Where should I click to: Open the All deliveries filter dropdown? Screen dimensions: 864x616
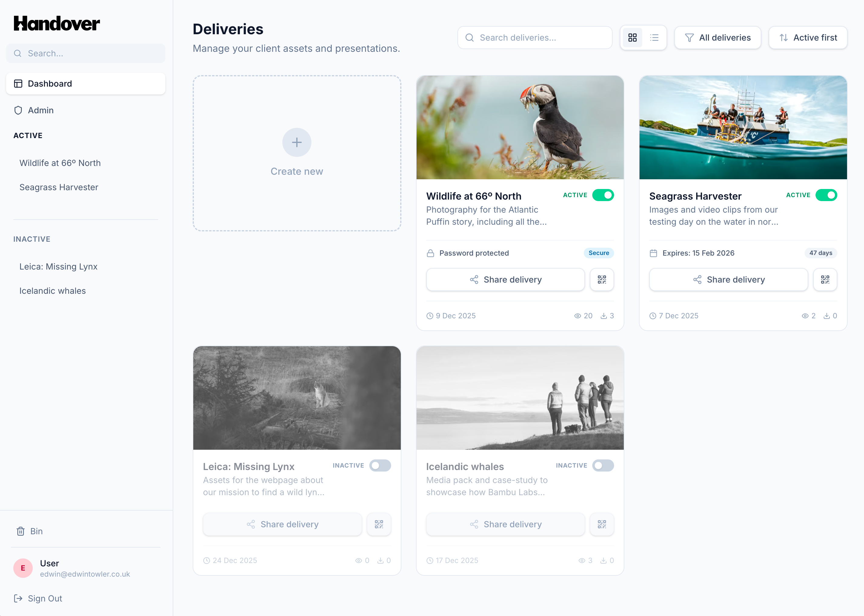(x=717, y=38)
